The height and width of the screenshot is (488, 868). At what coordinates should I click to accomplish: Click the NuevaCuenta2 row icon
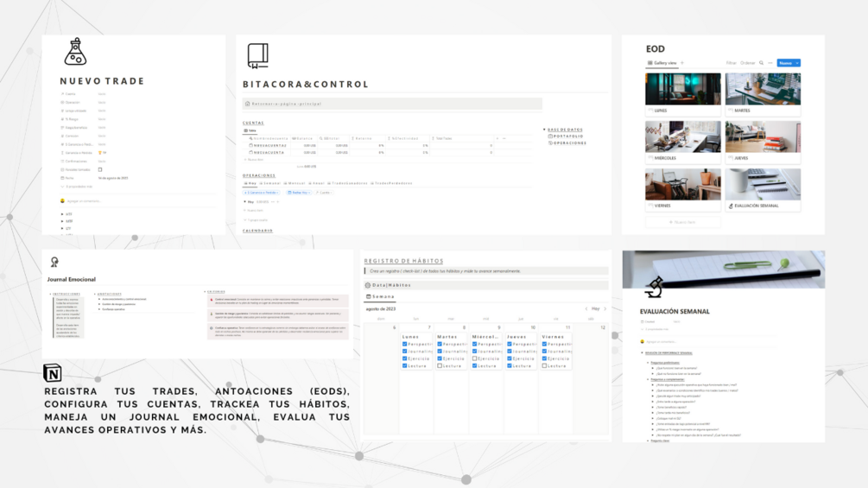point(250,145)
